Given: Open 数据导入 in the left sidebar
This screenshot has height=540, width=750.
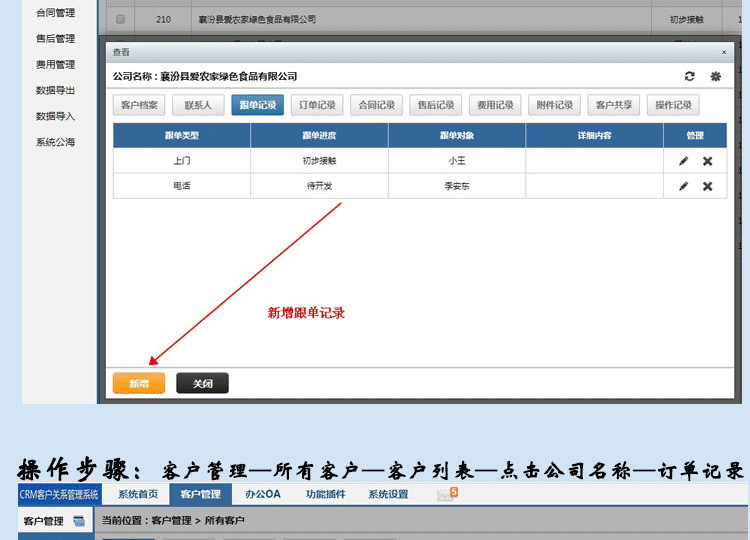Looking at the screenshot, I should 55,116.
